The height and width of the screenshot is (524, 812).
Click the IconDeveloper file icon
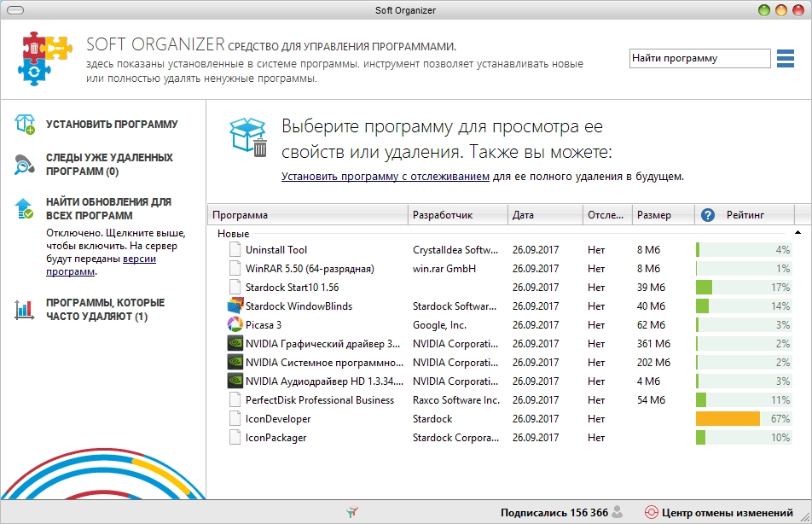[x=235, y=418]
